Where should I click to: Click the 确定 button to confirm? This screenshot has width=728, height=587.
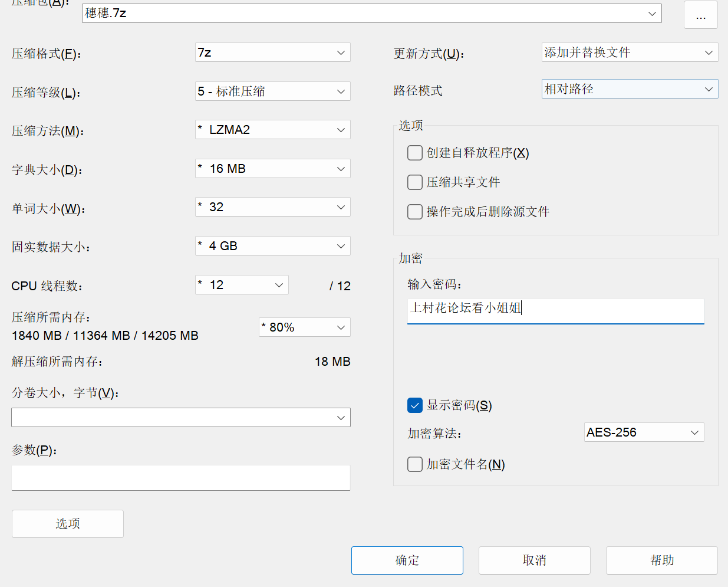click(407, 560)
